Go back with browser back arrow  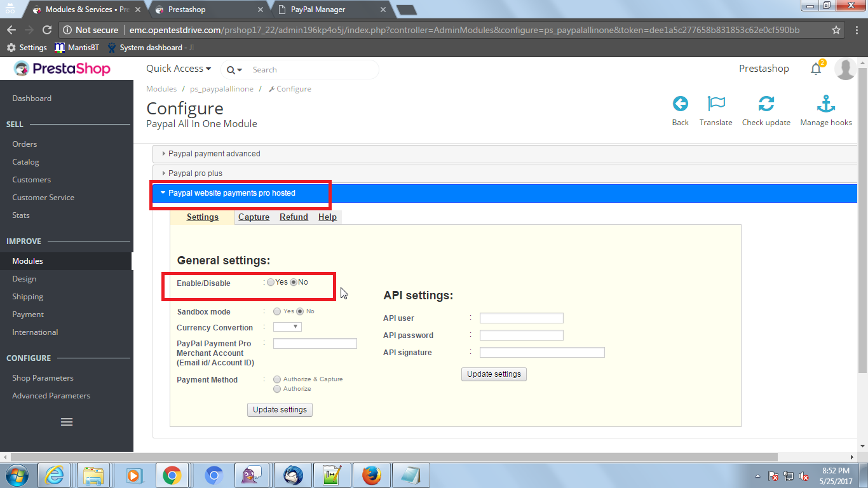(11, 30)
